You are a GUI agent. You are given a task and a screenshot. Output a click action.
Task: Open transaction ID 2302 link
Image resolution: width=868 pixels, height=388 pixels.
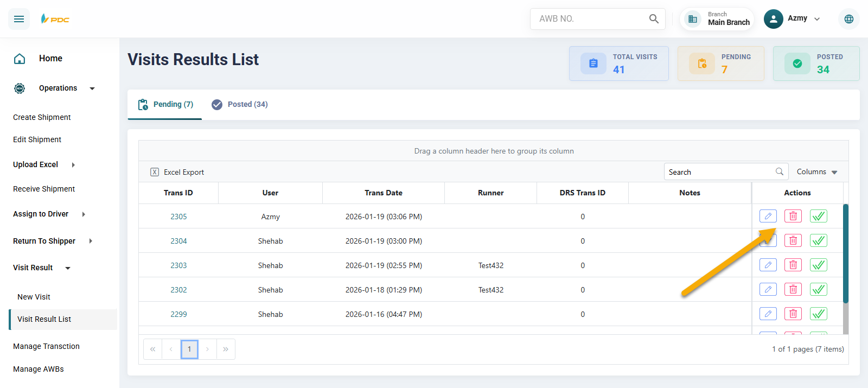(x=178, y=290)
